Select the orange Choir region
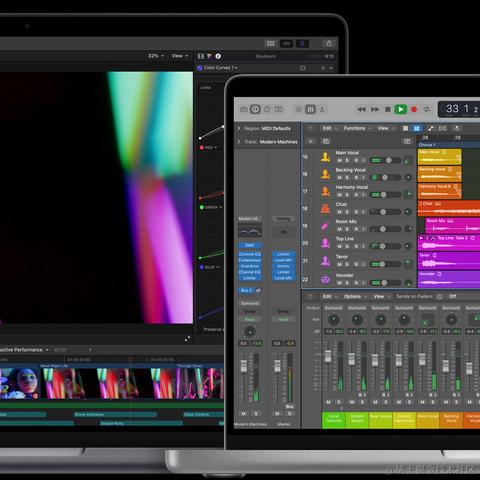The height and width of the screenshot is (480, 480). point(449,208)
